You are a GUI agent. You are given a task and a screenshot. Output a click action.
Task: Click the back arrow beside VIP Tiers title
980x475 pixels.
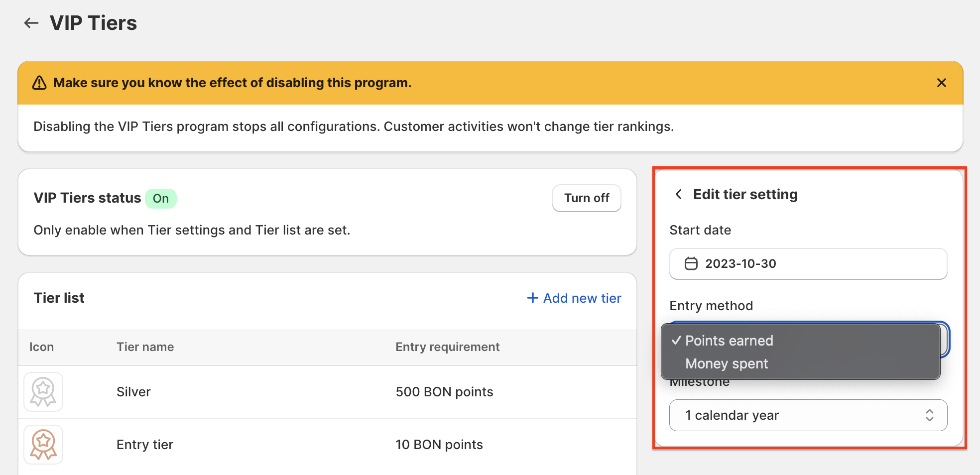[x=31, y=22]
